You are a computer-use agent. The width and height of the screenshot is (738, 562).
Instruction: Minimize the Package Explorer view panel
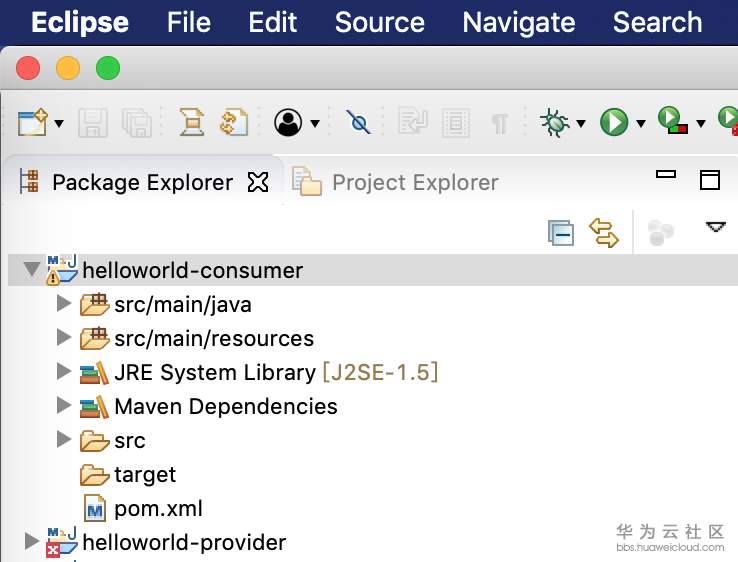click(666, 176)
